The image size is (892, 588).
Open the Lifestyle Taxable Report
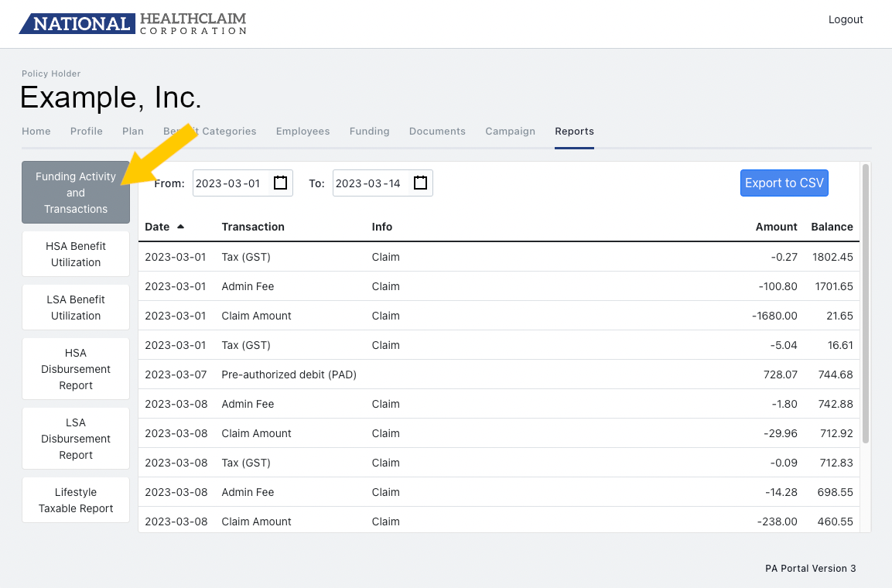(x=76, y=501)
